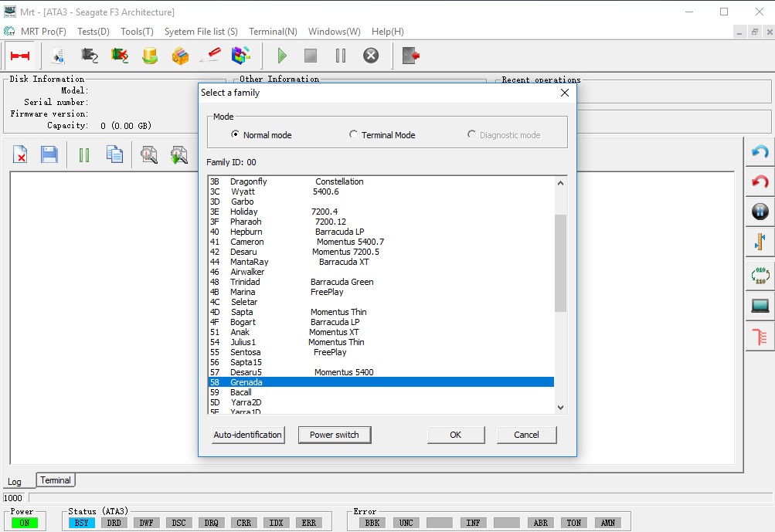
Task: Select the 5D Yarra2D family row
Action: point(381,402)
